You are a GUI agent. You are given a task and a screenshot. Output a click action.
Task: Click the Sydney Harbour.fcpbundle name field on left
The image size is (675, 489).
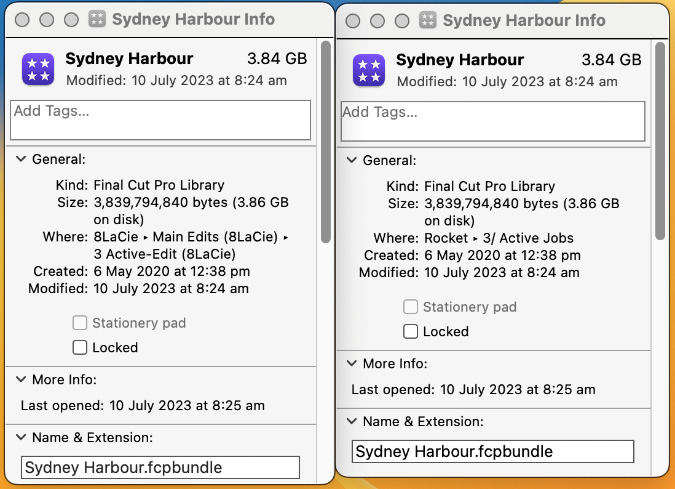(160, 467)
